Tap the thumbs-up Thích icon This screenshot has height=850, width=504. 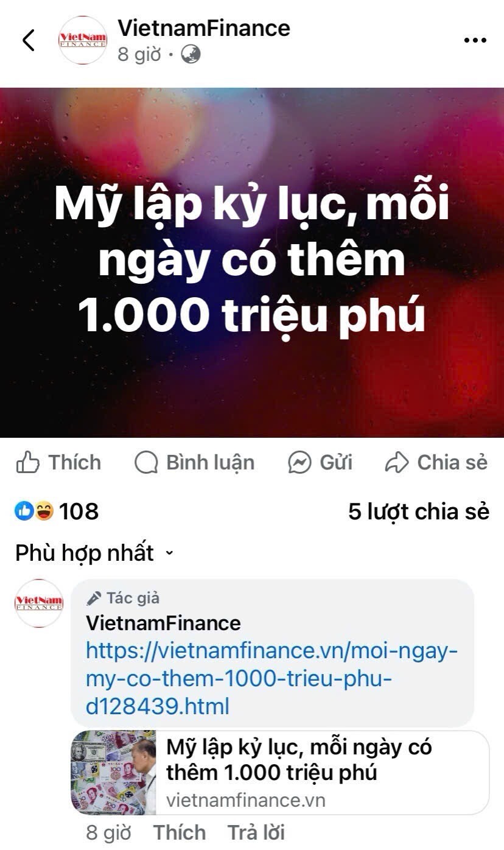[x=27, y=463]
